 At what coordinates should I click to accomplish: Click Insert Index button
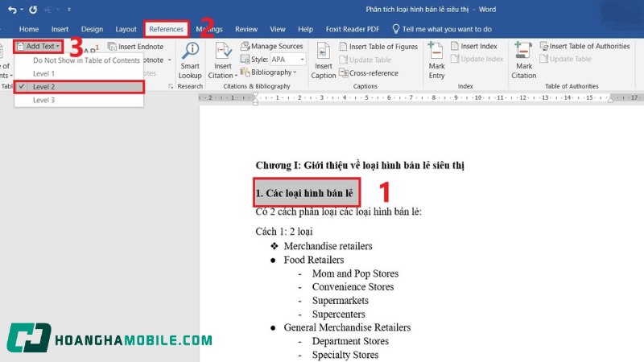pos(478,47)
